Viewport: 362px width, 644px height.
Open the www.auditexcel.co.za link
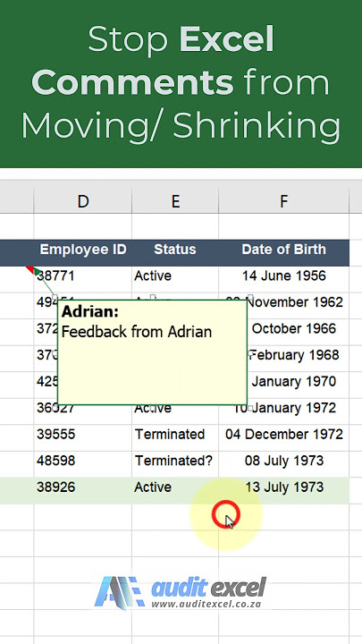[206, 604]
